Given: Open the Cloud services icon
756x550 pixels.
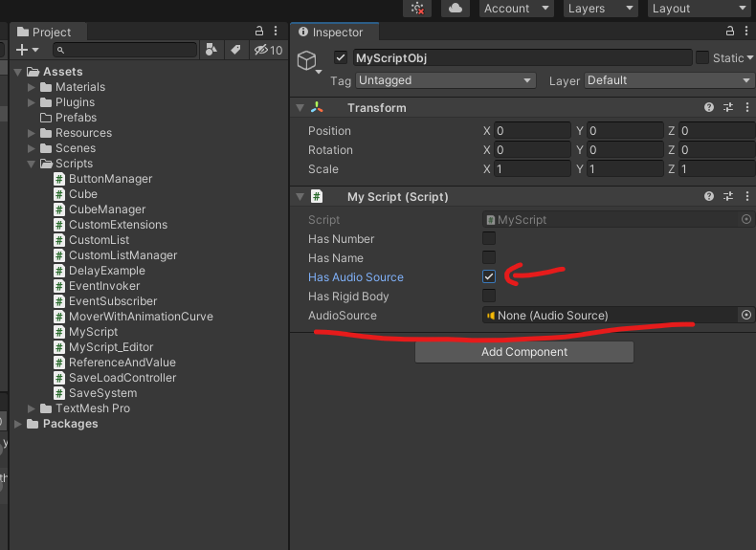Looking at the screenshot, I should pos(456,9).
